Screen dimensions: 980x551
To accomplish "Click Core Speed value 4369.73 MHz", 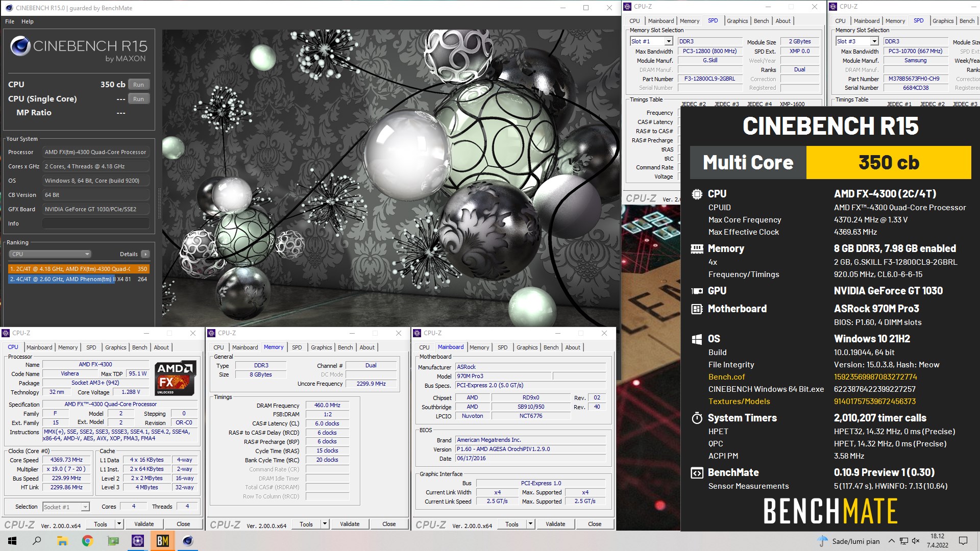I will coord(66,460).
